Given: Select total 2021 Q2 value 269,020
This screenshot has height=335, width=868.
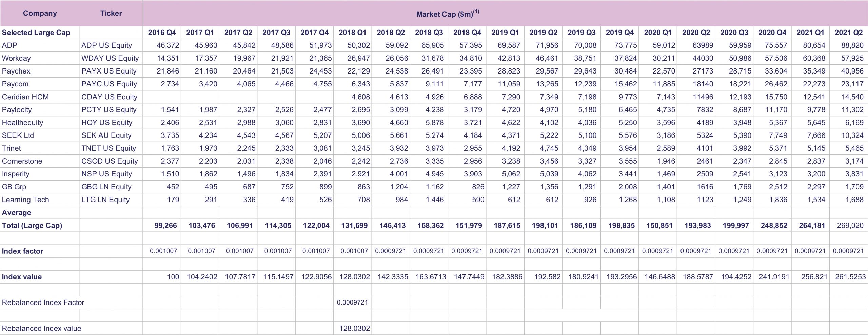Looking at the screenshot, I should [850, 226].
